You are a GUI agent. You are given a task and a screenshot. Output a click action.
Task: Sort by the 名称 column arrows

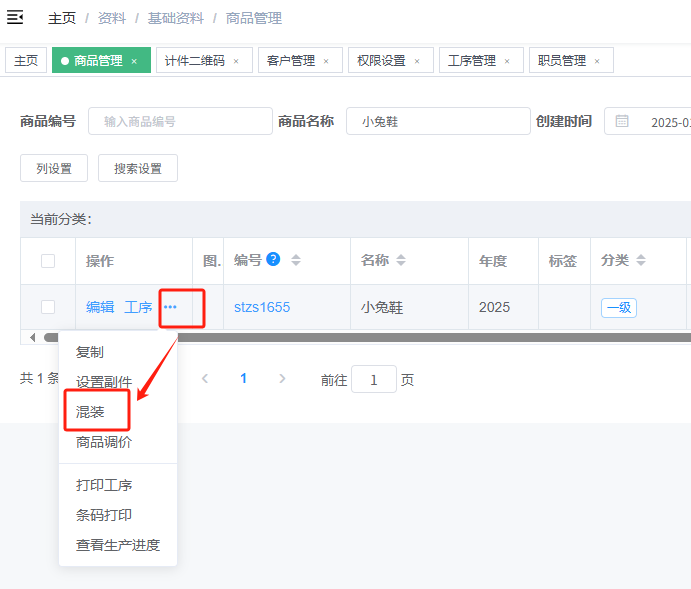401,260
